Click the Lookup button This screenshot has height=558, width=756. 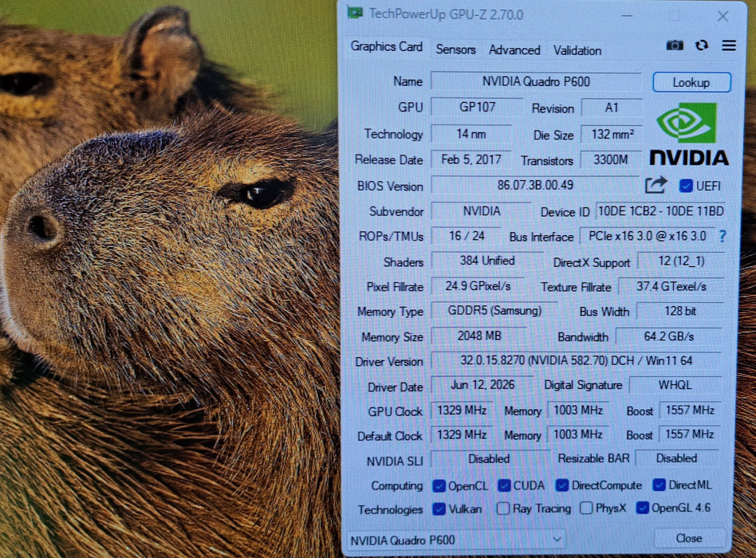point(691,82)
